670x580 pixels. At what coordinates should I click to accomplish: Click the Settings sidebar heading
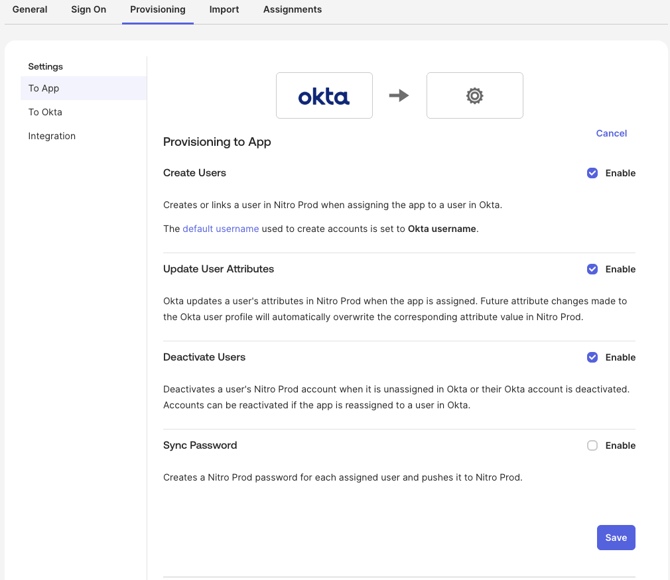point(45,67)
